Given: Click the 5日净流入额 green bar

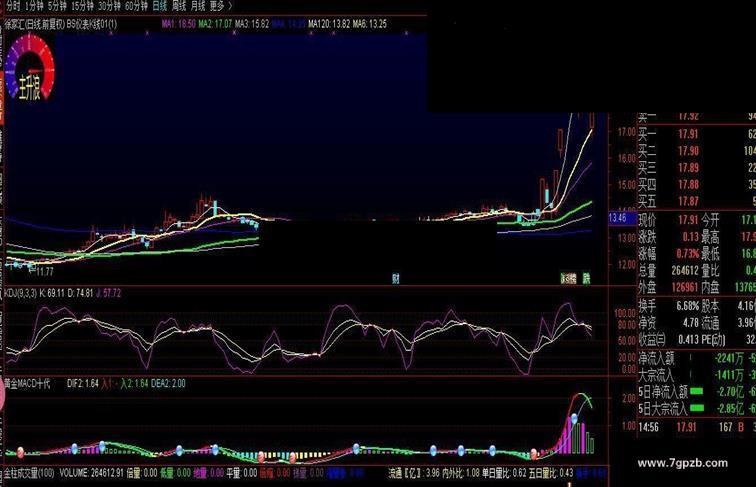Looking at the screenshot, I should [x=697, y=391].
